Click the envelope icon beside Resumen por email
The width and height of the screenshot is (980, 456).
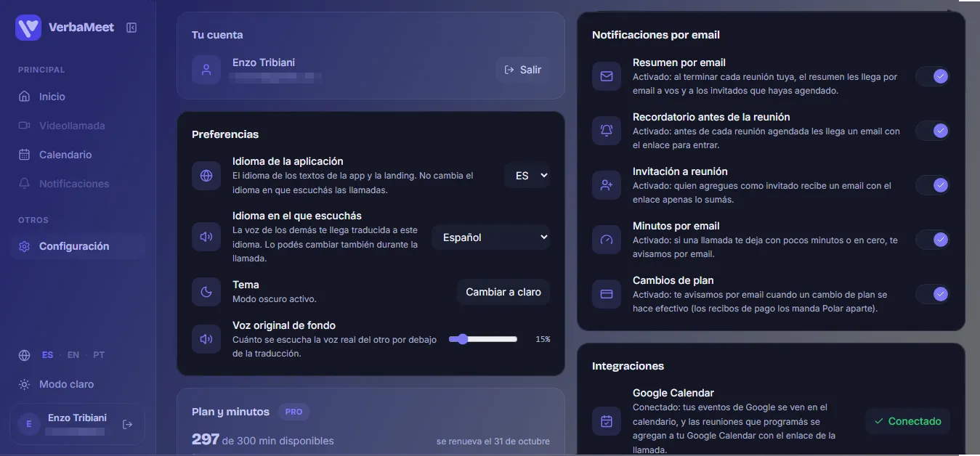pos(607,76)
